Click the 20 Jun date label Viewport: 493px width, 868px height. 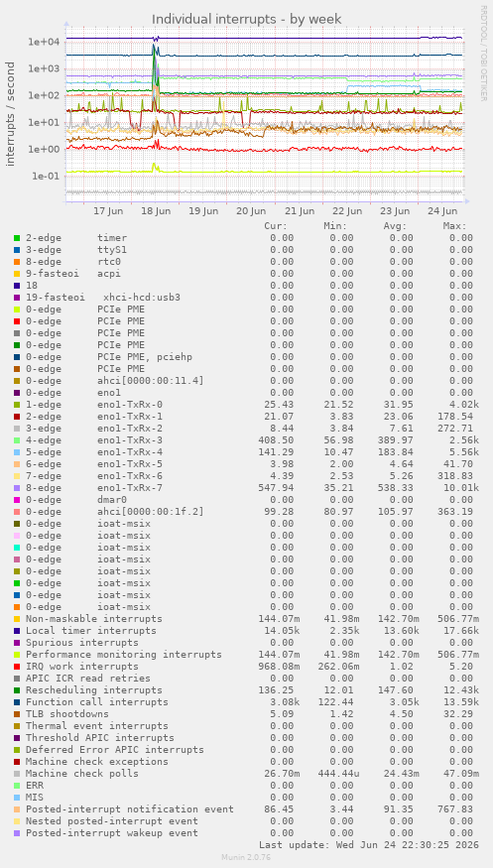point(251,211)
